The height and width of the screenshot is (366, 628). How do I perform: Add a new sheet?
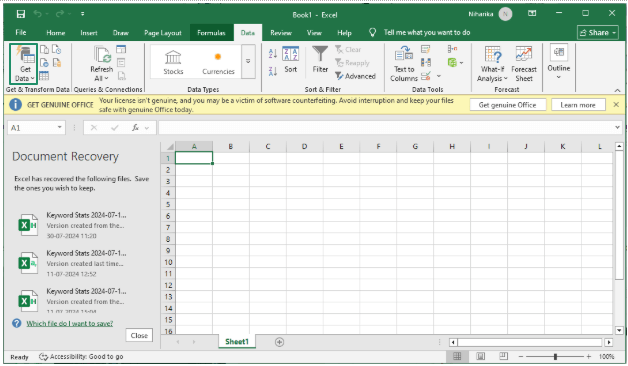(x=280, y=342)
